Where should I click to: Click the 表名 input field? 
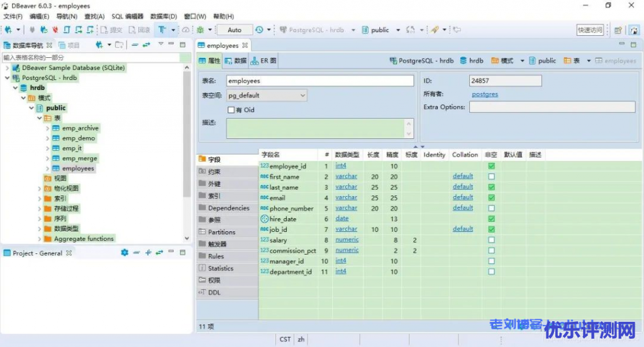pos(319,81)
